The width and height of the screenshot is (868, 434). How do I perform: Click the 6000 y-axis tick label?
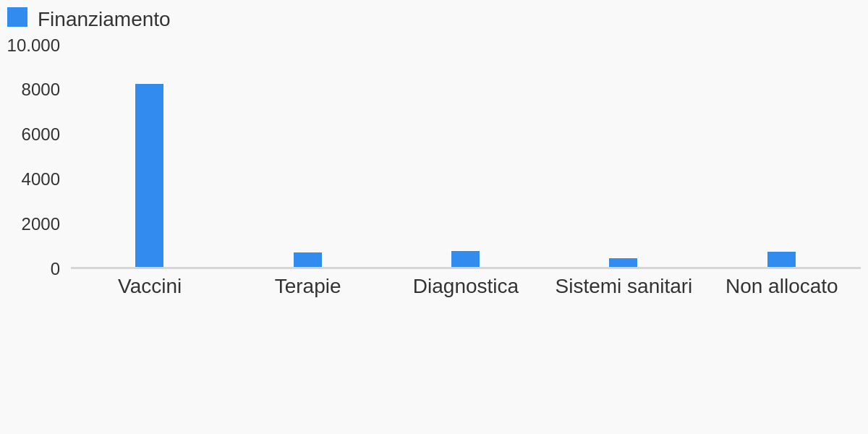(x=41, y=135)
